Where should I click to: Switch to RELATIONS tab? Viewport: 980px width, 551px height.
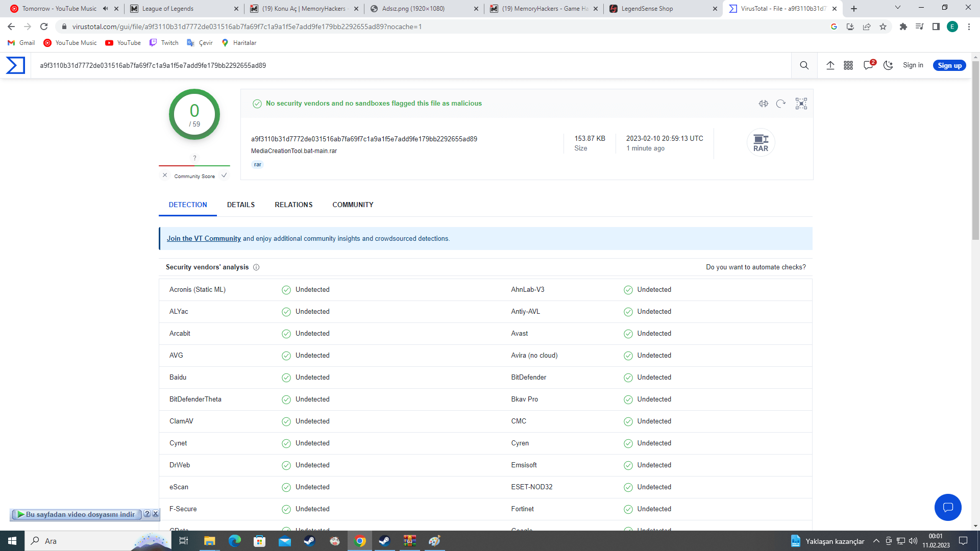pyautogui.click(x=293, y=205)
